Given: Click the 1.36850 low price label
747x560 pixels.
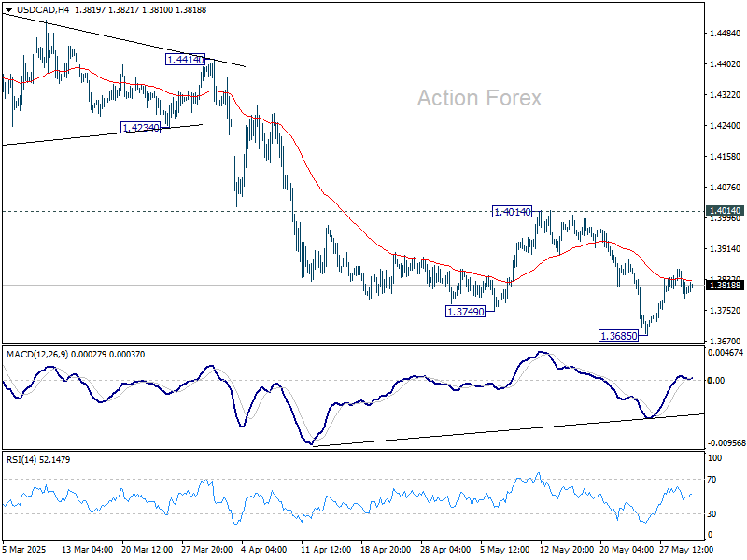Looking at the screenshot, I should 618,336.
